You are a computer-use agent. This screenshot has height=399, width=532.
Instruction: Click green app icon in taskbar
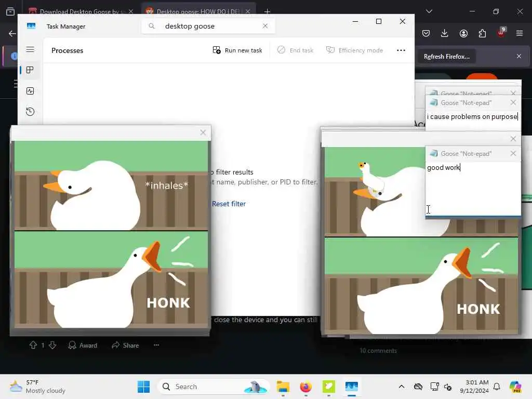(x=328, y=387)
